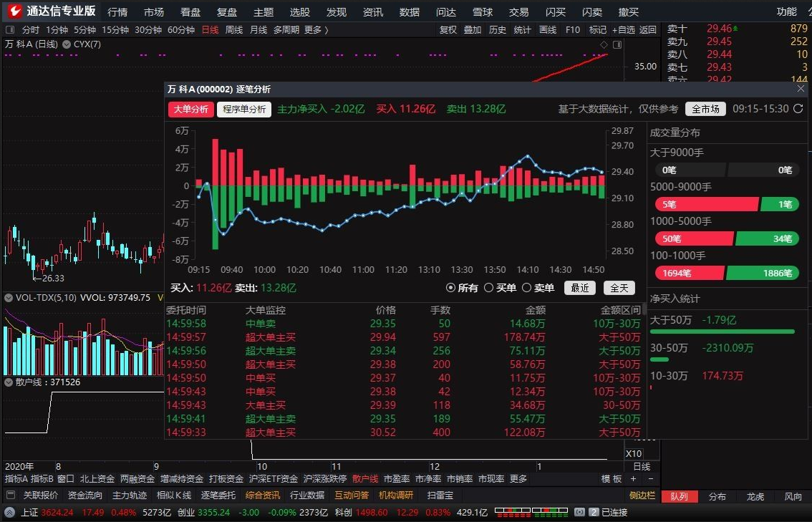Viewport: 812px width, 522px height.
Task: Click the 全天 button
Action: [619, 288]
